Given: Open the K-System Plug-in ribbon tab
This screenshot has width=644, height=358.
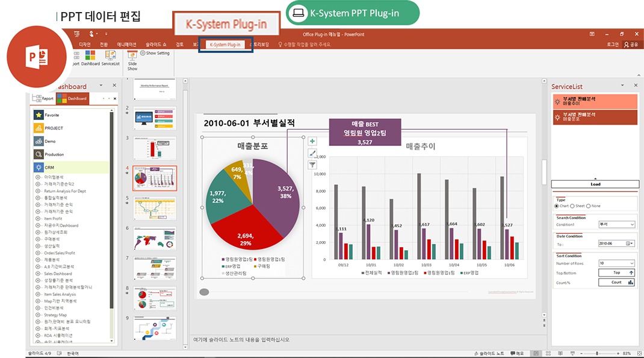Looking at the screenshot, I should click(x=225, y=45).
